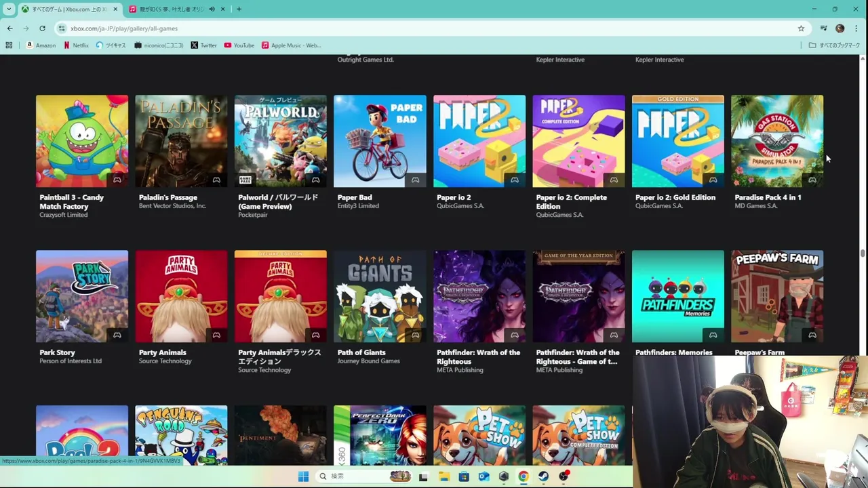The image size is (868, 488).
Task: Open Outlook from the taskbar
Action: click(484, 476)
